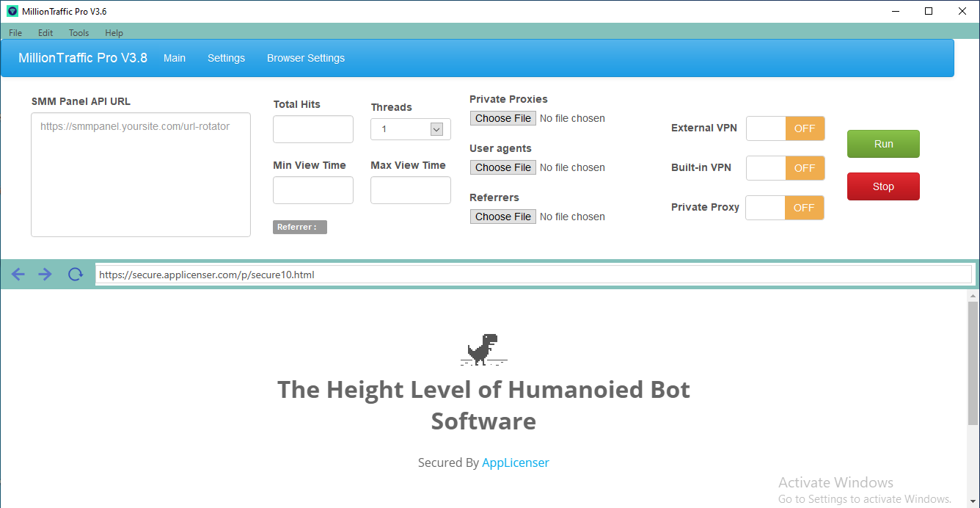Click the green Run button

(x=883, y=144)
